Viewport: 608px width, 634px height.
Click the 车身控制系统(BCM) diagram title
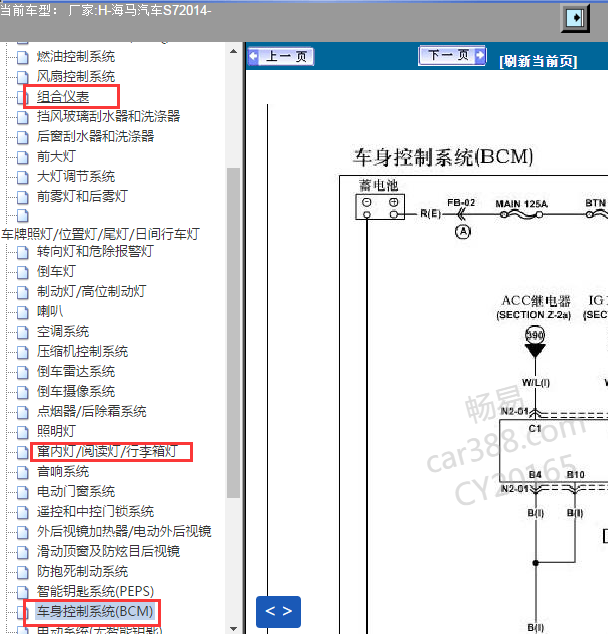[443, 157]
